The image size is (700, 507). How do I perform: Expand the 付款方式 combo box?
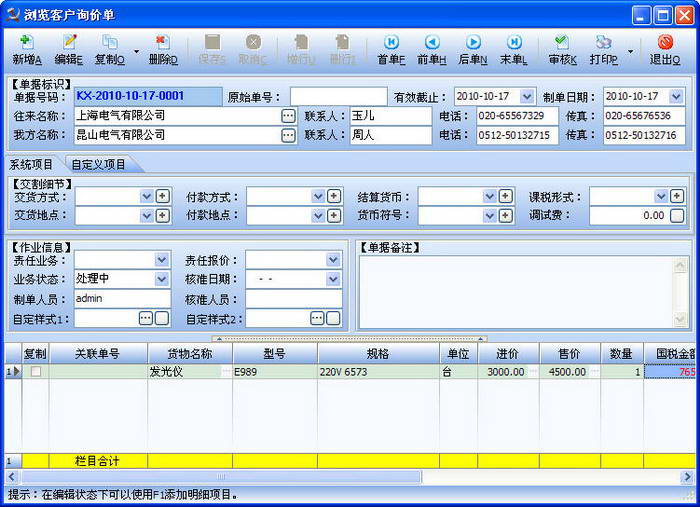(318, 196)
